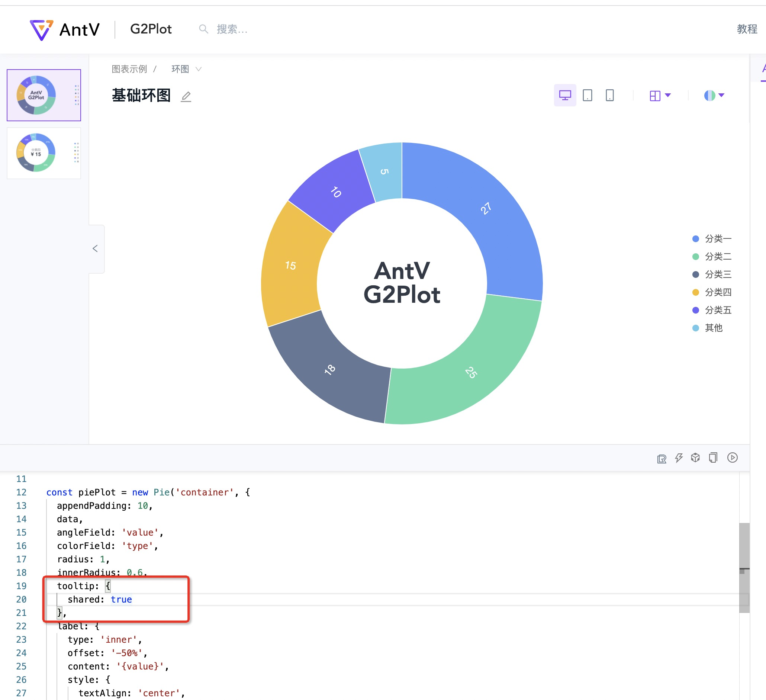The width and height of the screenshot is (766, 700).
Task: Open the 教程 menu item
Action: tap(746, 29)
